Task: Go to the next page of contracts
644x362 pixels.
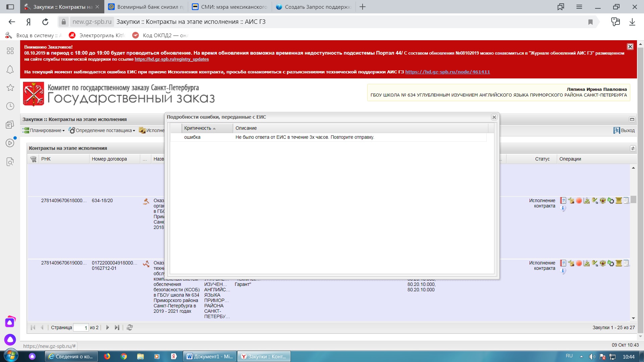Action: [107, 327]
